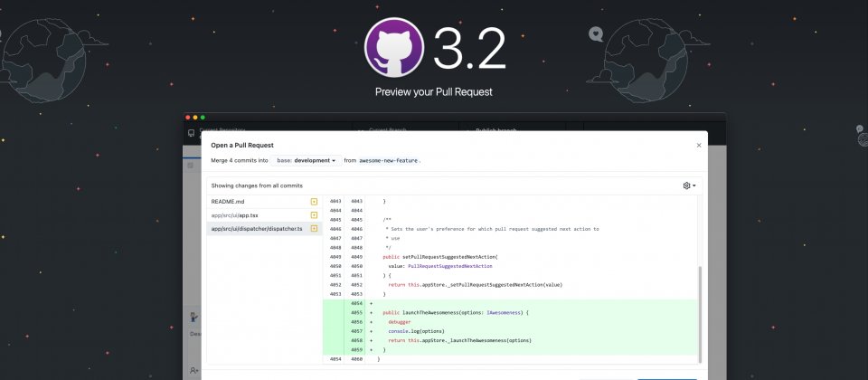Click 'Showing changes from all commits' text
Screen dimensions: 868x380
click(x=257, y=185)
